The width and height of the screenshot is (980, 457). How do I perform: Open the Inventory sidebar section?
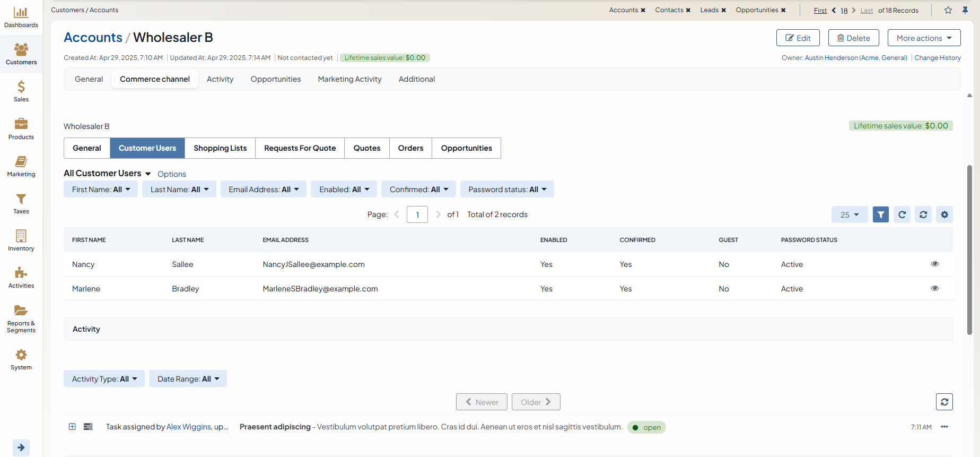click(x=21, y=240)
